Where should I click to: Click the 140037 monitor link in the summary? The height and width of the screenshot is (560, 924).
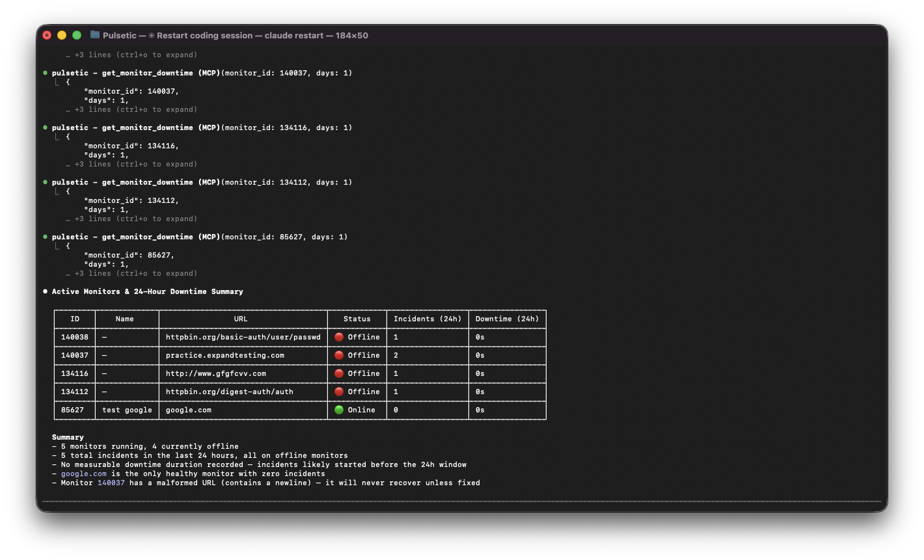(110, 483)
